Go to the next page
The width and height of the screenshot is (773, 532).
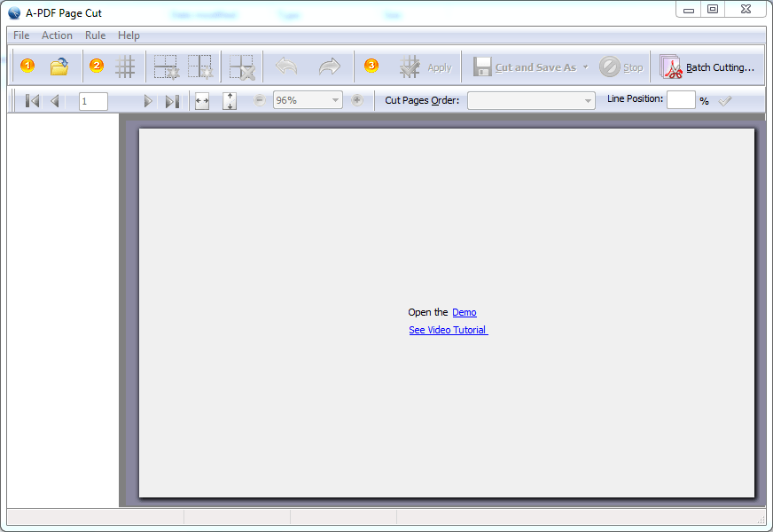click(147, 101)
